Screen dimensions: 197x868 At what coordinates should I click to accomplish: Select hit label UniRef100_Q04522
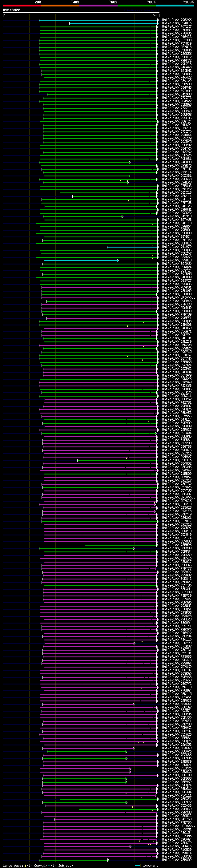coord(176,101)
